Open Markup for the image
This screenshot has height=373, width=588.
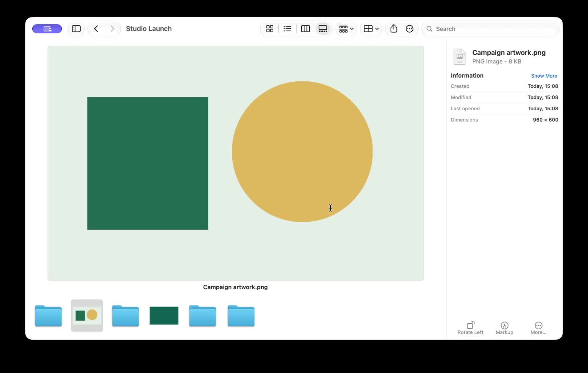tap(505, 328)
